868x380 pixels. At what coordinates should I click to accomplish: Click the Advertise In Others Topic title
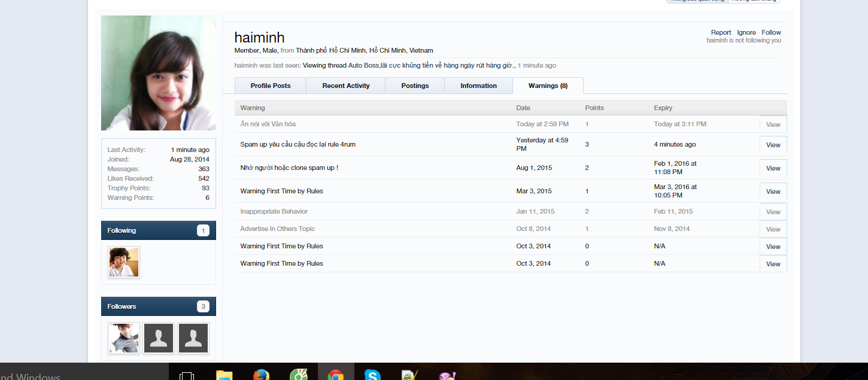pyautogui.click(x=278, y=229)
